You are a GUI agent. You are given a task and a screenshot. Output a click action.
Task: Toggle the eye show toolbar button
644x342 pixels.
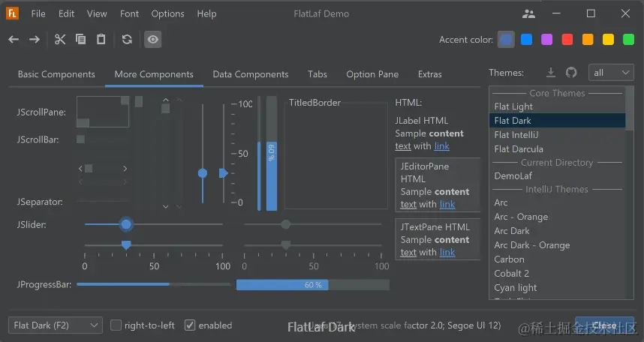[153, 40]
